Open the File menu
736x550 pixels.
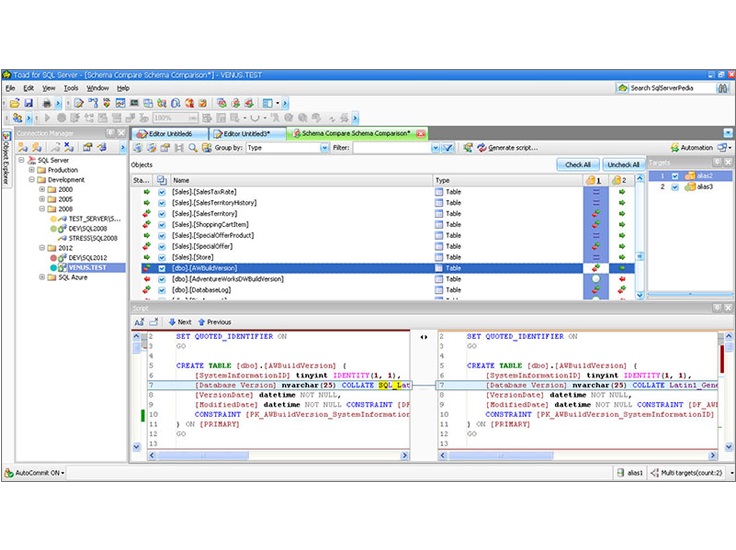[10, 88]
